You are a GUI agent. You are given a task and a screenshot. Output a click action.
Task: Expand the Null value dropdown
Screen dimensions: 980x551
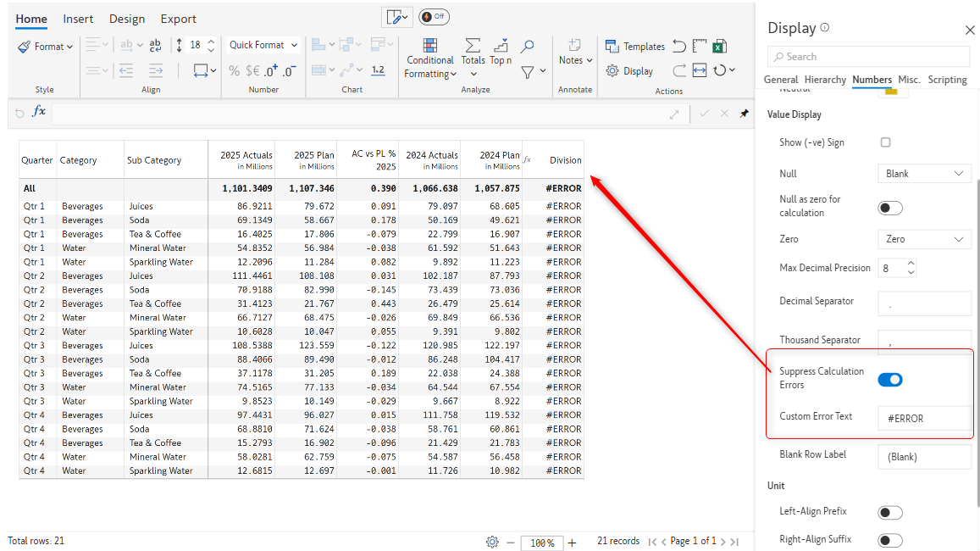(923, 174)
